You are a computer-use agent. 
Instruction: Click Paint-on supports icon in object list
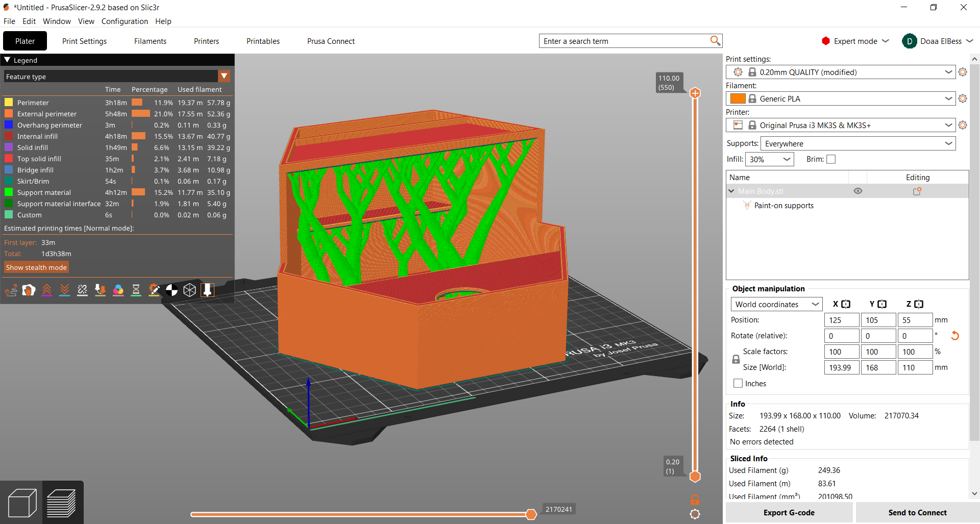(747, 206)
